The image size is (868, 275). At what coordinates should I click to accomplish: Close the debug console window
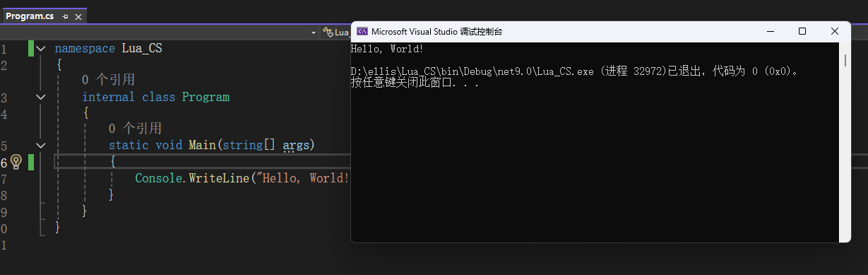pyautogui.click(x=835, y=31)
